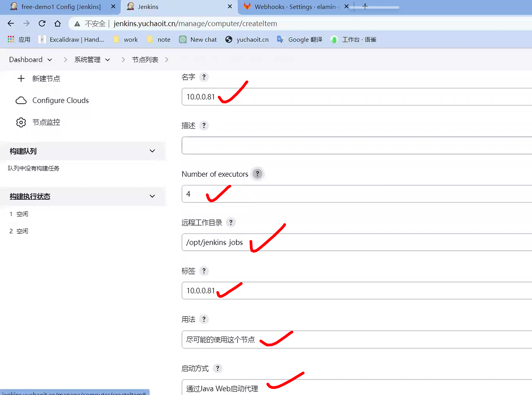Click the help icon next to 名字

(204, 77)
